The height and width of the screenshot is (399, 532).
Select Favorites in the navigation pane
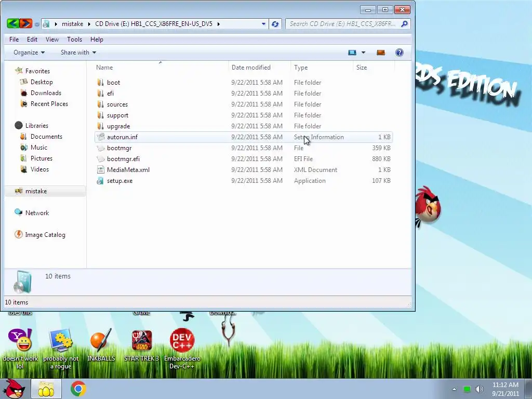37,71
